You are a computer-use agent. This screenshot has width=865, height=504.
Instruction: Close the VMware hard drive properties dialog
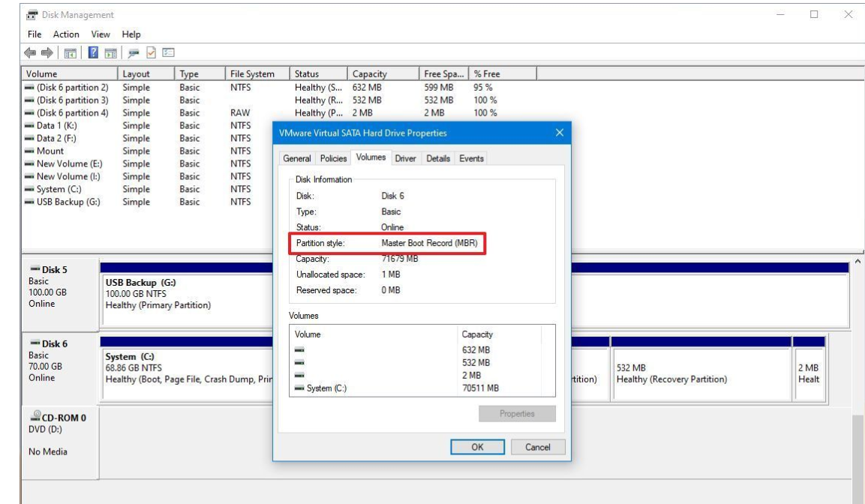(x=559, y=133)
